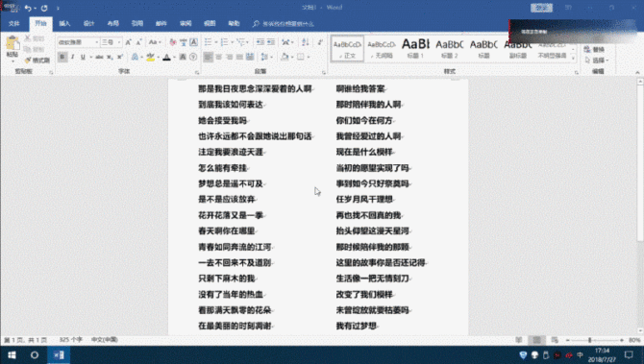Image resolution: width=644 pixels, height=364 pixels.
Task: Click the bullet list icon
Action: (208, 42)
